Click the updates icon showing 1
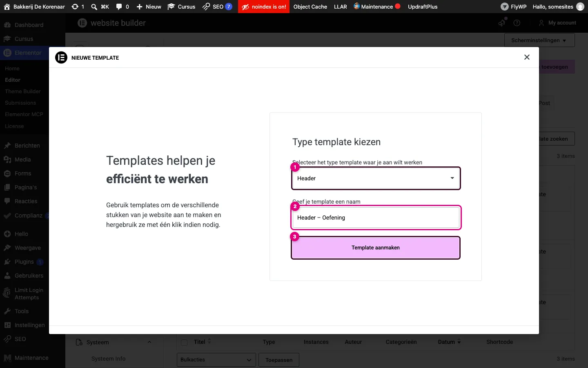588x368 pixels. click(x=78, y=7)
